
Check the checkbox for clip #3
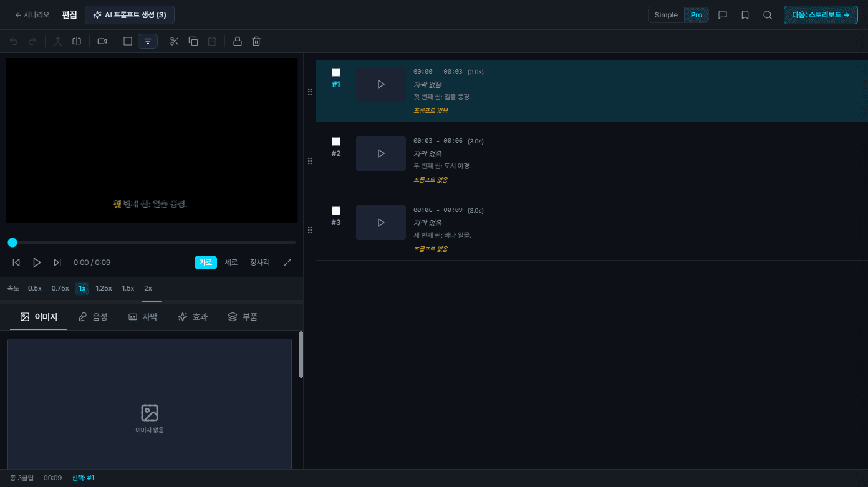pos(336,211)
